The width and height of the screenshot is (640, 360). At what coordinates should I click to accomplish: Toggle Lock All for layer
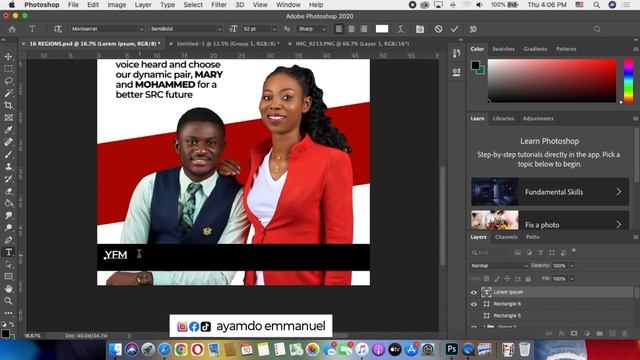528,279
